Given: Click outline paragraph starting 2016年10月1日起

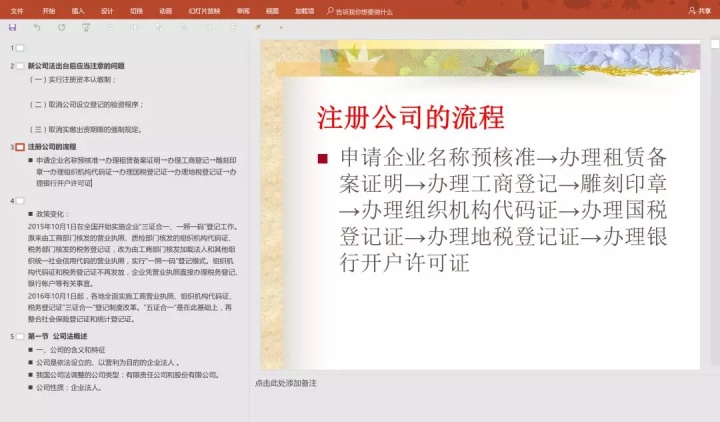Looking at the screenshot, I should pyautogui.click(x=130, y=307).
